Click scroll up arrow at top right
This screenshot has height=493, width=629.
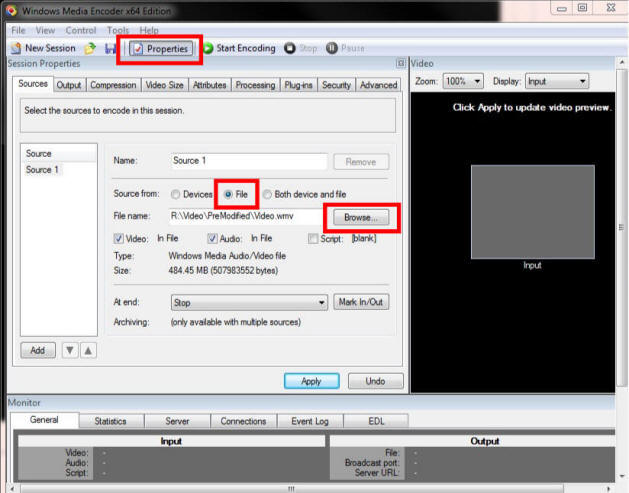pos(622,63)
